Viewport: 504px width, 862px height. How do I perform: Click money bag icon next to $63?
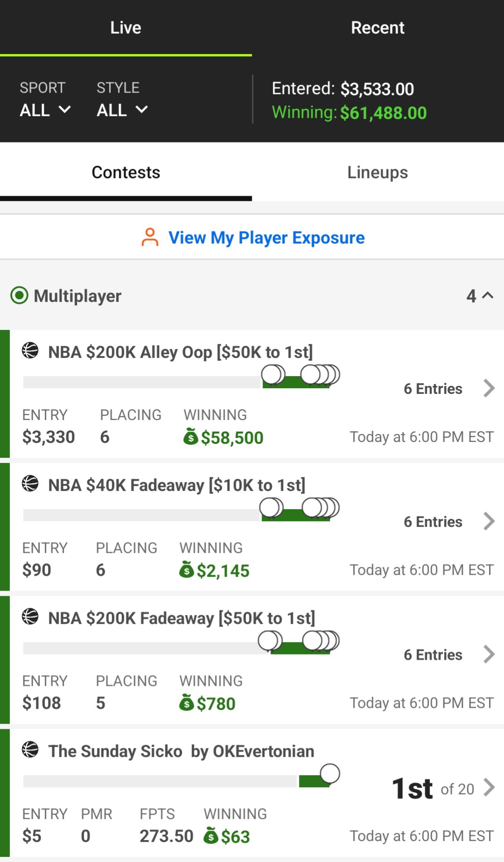click(211, 835)
